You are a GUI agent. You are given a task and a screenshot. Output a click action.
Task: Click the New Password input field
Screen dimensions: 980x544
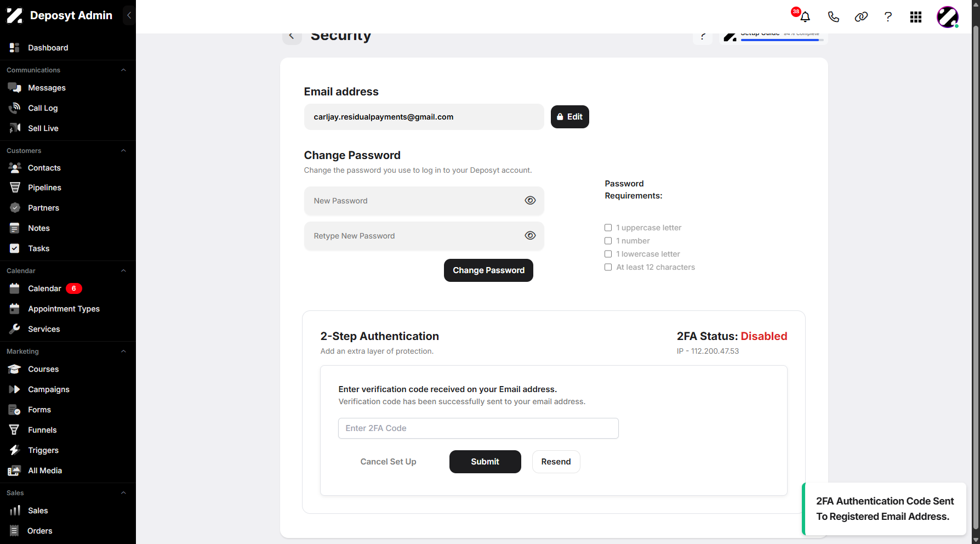424,201
